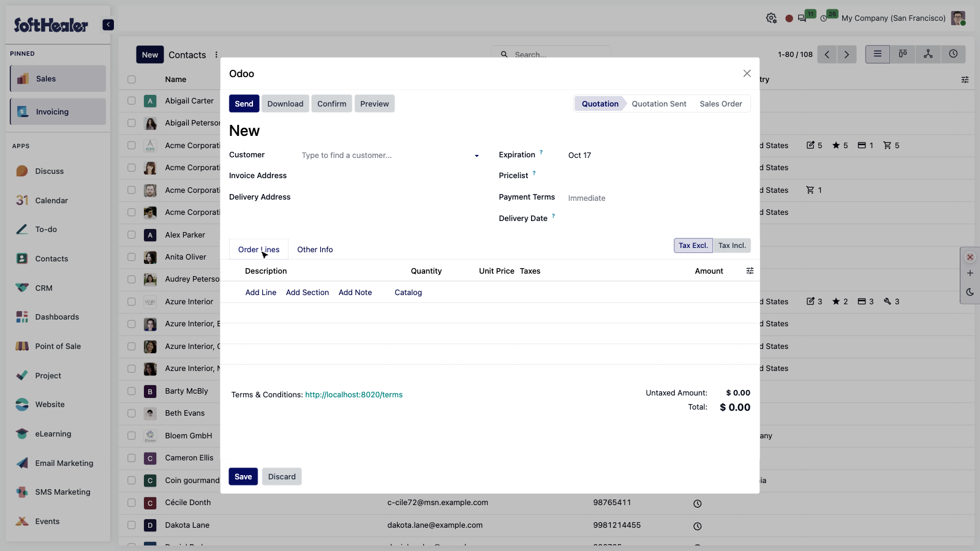Open the Dashboards app

pyautogui.click(x=57, y=317)
